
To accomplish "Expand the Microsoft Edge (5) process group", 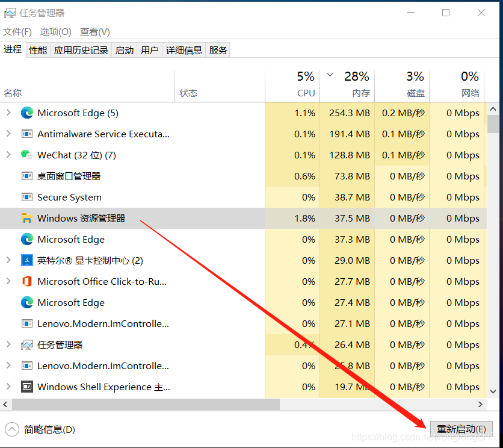I will click(8, 113).
